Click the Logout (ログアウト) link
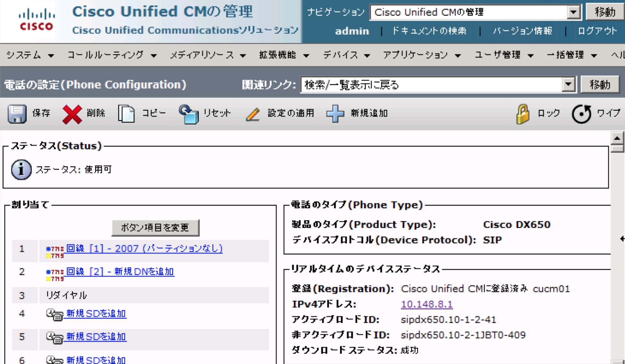Screen dimensions: 625x364 (597, 31)
